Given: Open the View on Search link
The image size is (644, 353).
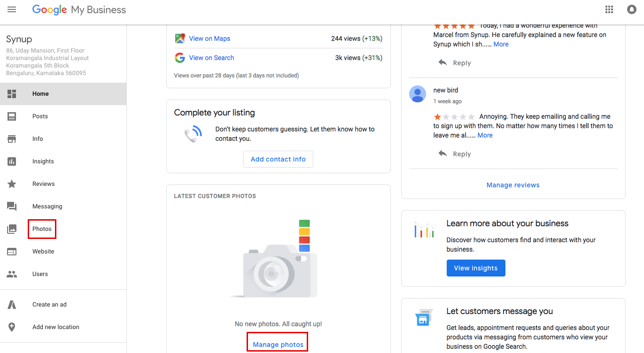Looking at the screenshot, I should tap(211, 58).
